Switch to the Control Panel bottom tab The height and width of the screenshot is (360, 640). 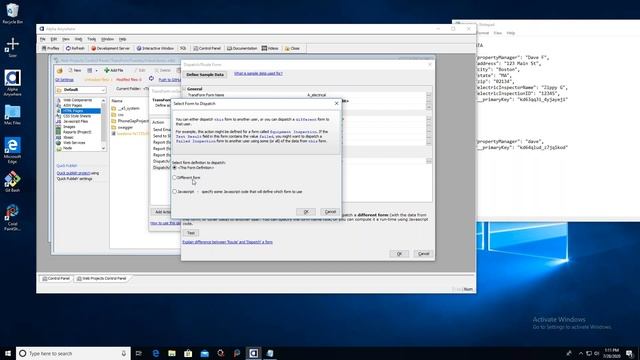56,278
